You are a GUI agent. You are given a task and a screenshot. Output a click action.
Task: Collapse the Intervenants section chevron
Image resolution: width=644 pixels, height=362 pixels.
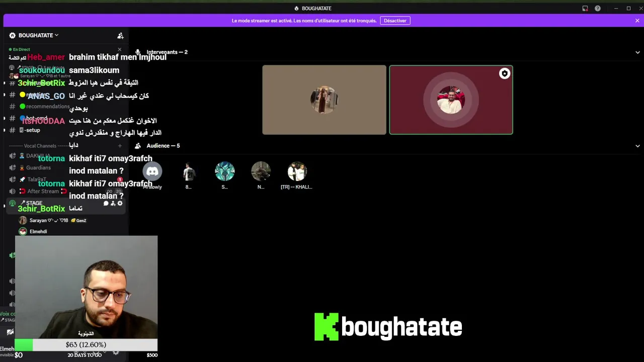coord(637,52)
